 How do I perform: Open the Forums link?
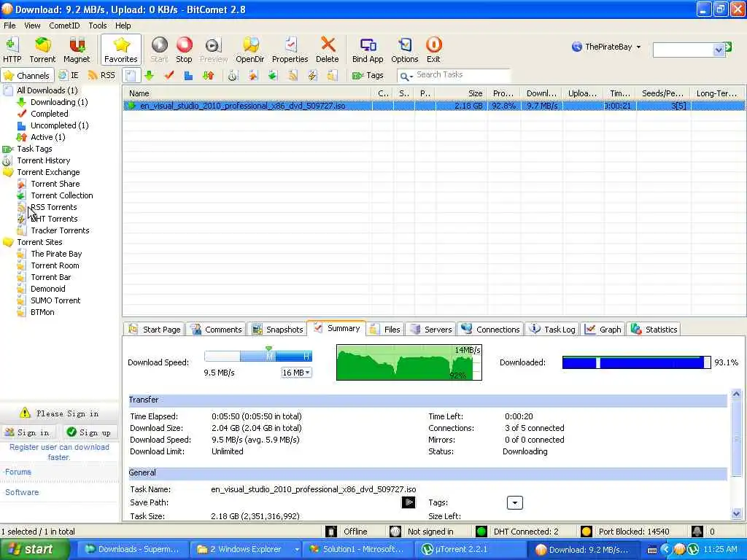point(18,472)
